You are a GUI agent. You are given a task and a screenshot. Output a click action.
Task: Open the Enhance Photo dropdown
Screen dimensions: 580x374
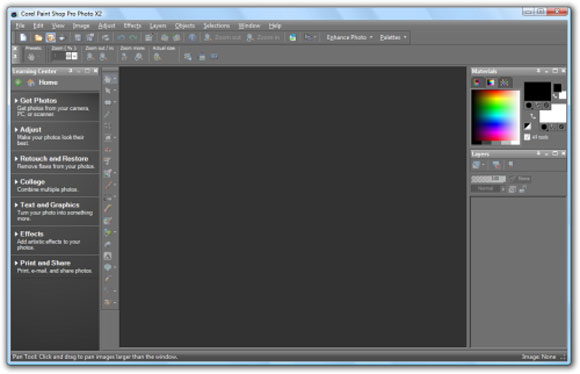[350, 37]
